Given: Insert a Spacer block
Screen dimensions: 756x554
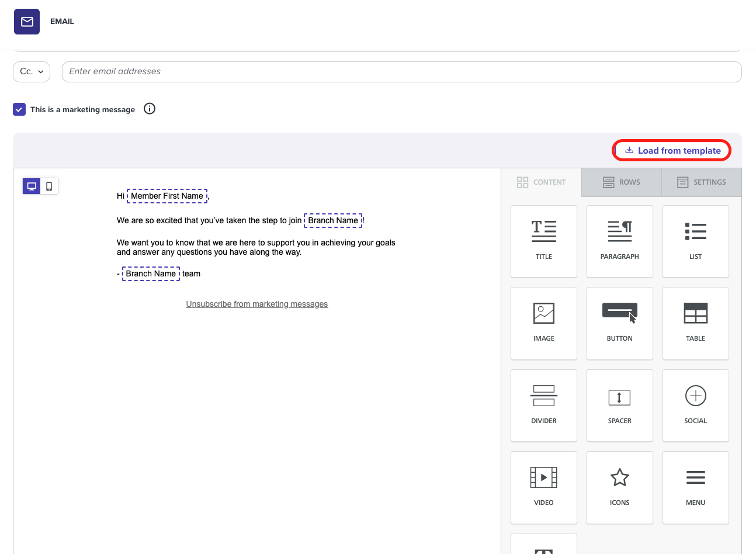Looking at the screenshot, I should tap(619, 405).
